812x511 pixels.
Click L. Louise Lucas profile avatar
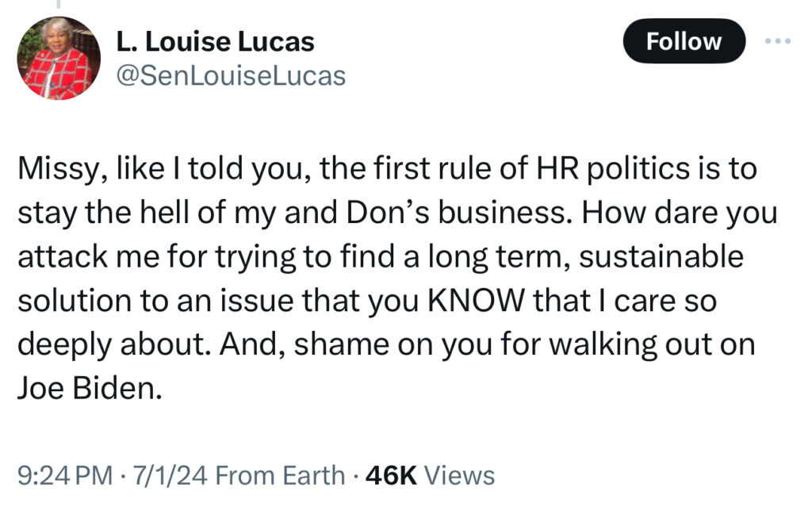click(59, 58)
